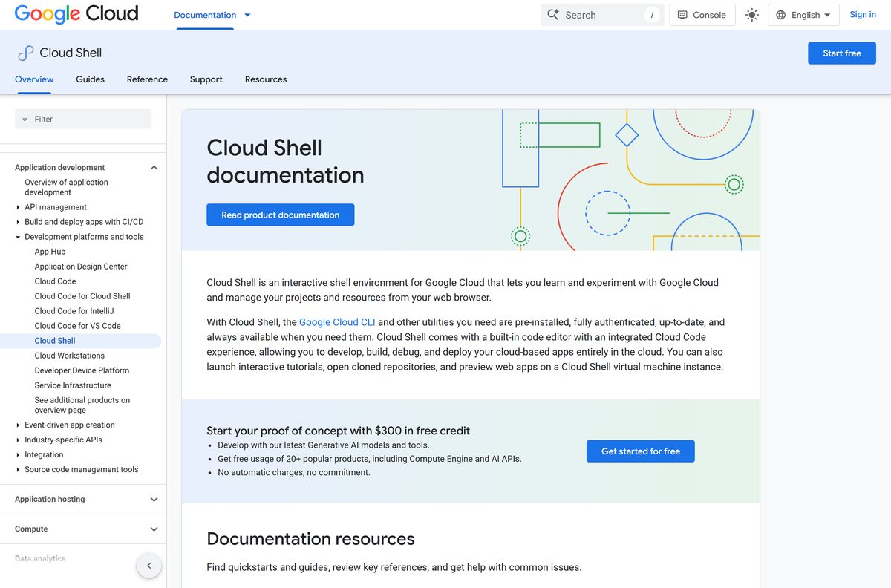This screenshot has width=891, height=588.
Task: Open the Guides tab
Action: [x=90, y=79]
